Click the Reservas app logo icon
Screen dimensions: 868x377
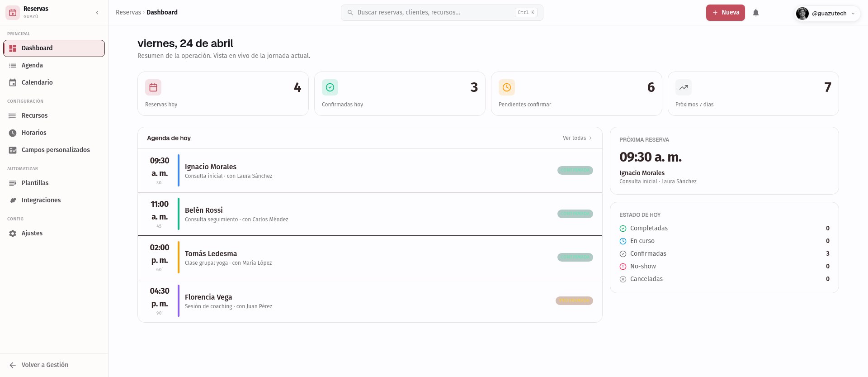pyautogui.click(x=13, y=13)
